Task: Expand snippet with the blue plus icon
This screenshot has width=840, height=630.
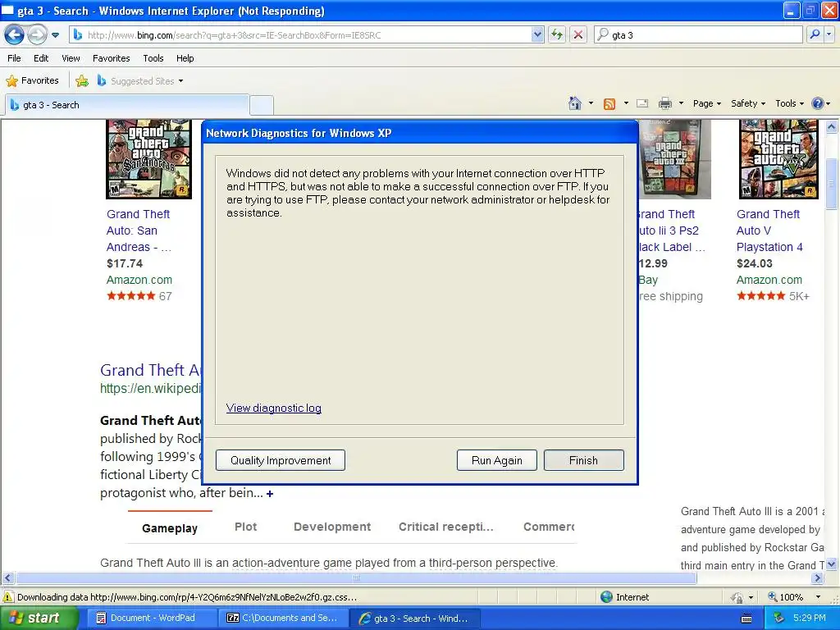Action: click(x=270, y=494)
